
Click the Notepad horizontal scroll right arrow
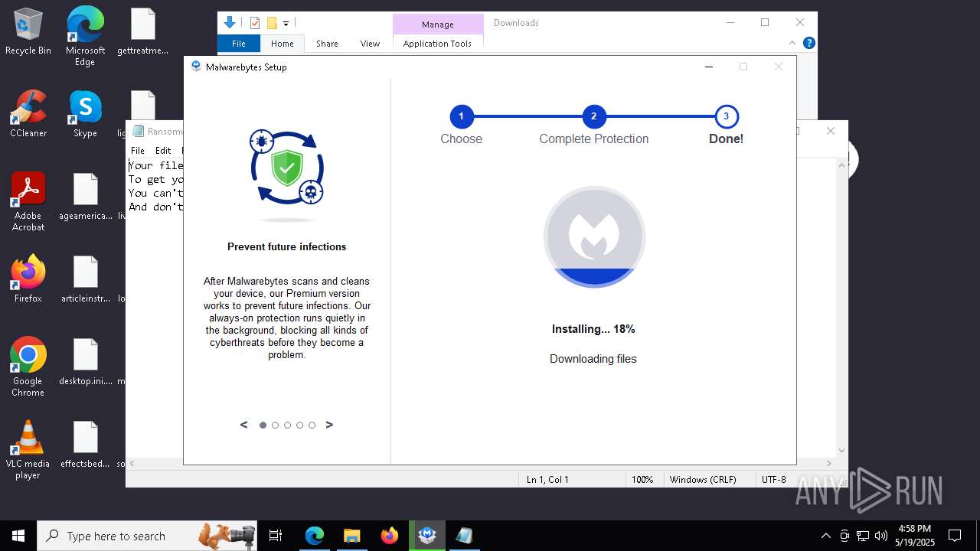coord(830,463)
